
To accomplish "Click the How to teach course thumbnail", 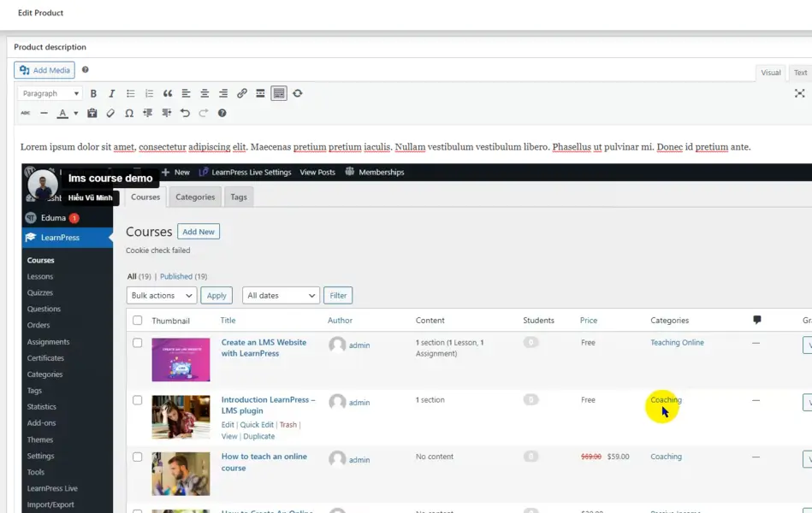I will tap(181, 474).
